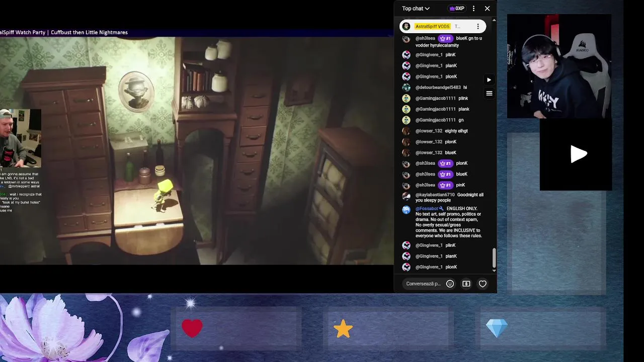This screenshot has width=644, height=362.
Task: Open the emoji picker in chat input
Action: [450, 284]
